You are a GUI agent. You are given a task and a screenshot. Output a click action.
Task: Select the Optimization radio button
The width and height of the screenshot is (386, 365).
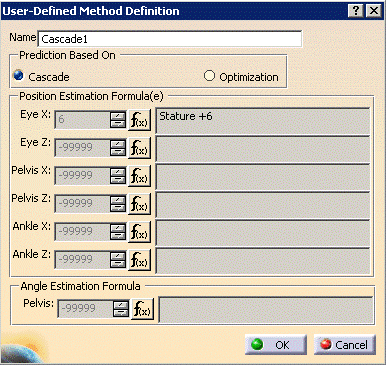209,76
